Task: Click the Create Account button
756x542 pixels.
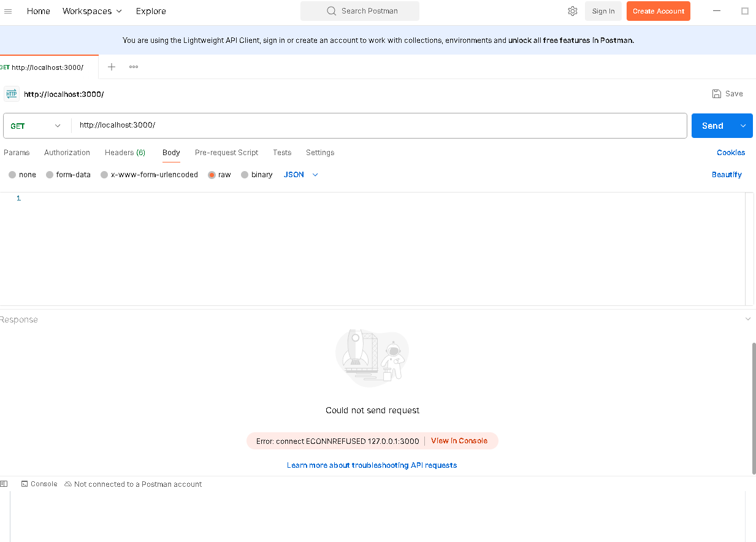Action: point(659,11)
